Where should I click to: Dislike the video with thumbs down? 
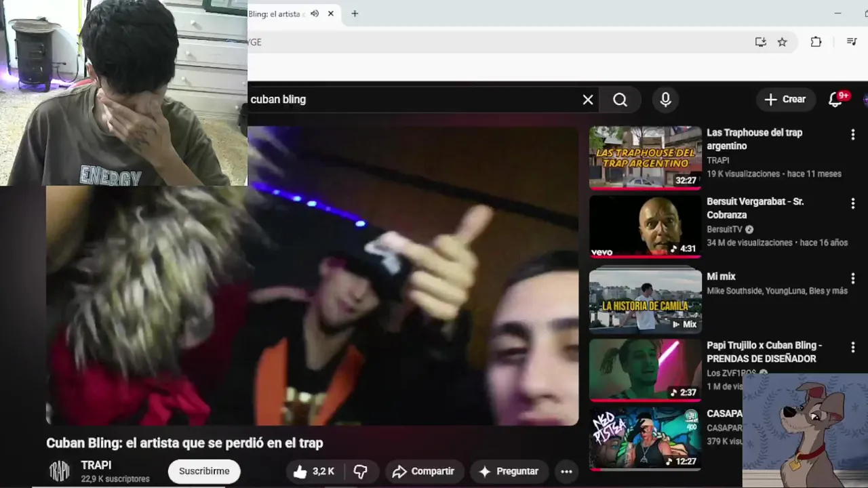(x=361, y=471)
